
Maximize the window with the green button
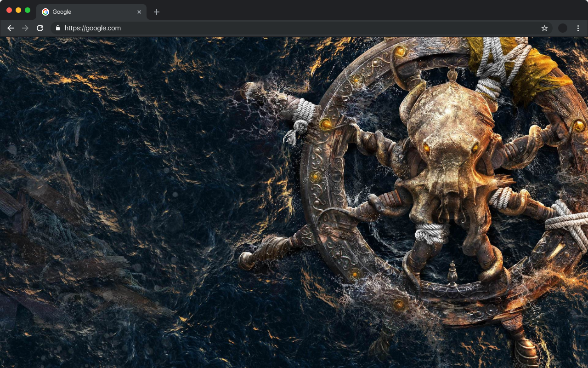28,10
